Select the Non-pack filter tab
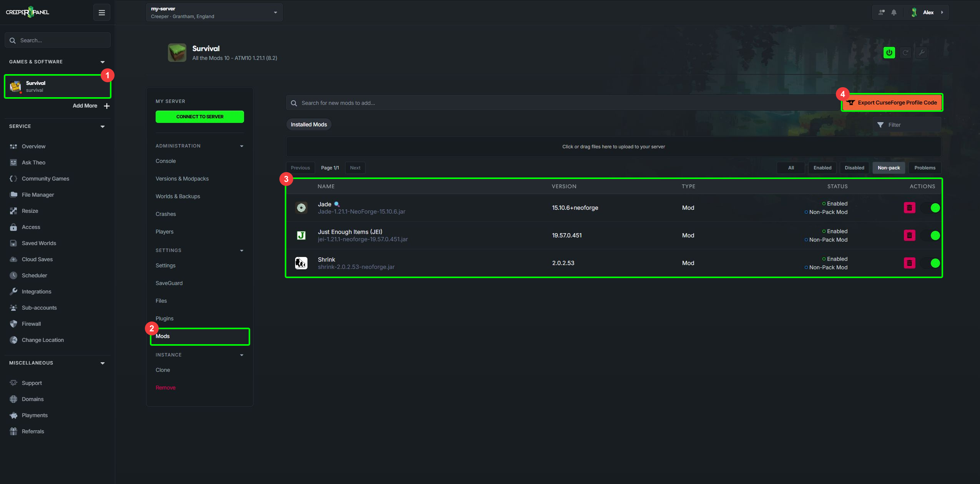 click(x=889, y=168)
